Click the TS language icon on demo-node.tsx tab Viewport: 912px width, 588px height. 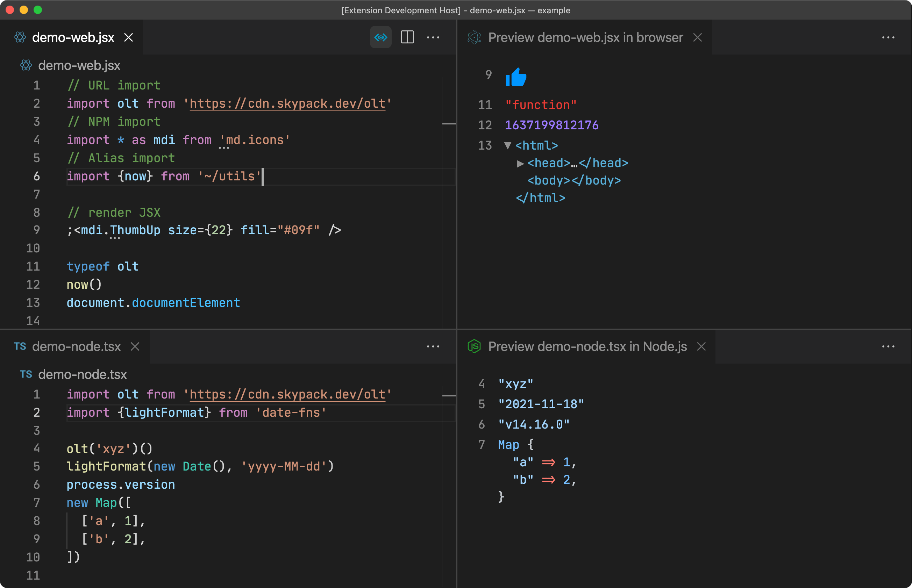20,347
